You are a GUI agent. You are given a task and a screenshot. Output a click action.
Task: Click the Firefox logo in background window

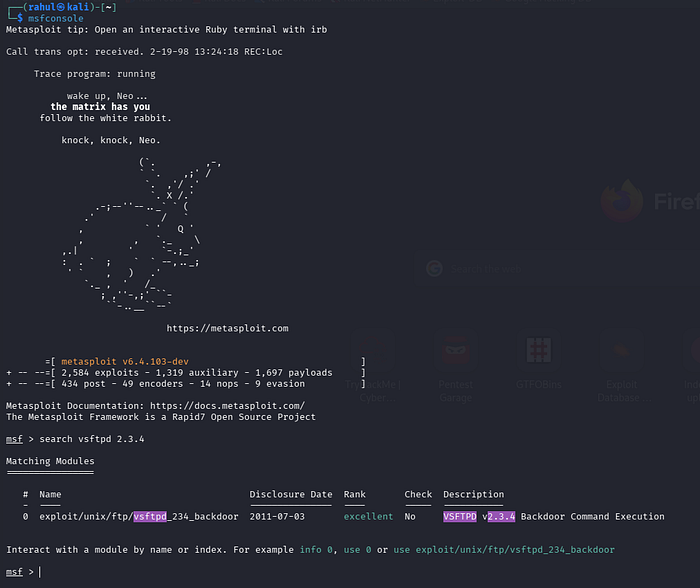pyautogui.click(x=622, y=201)
